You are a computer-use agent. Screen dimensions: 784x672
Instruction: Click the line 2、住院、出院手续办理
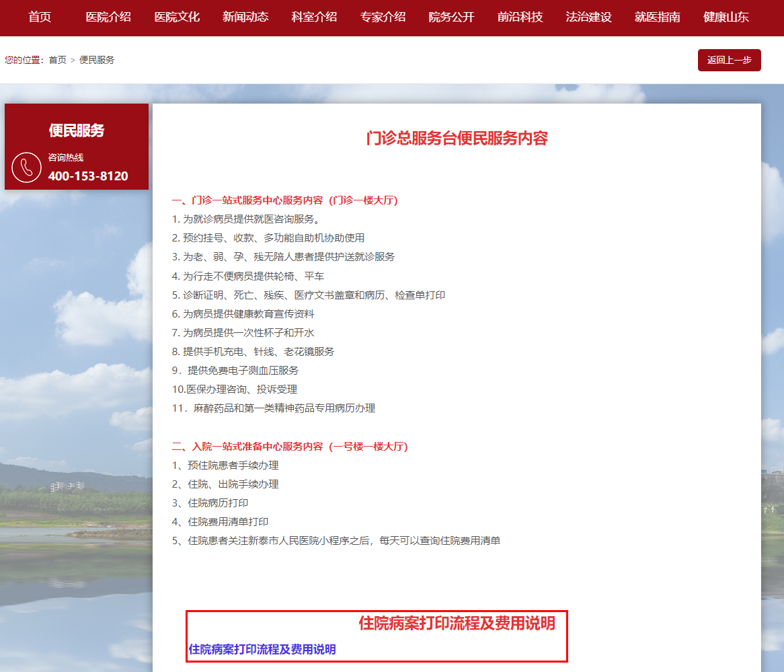pos(225,484)
